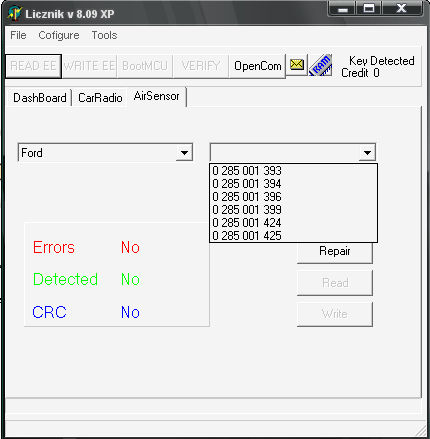430x439 pixels.
Task: Click the Repair button
Action: click(335, 252)
